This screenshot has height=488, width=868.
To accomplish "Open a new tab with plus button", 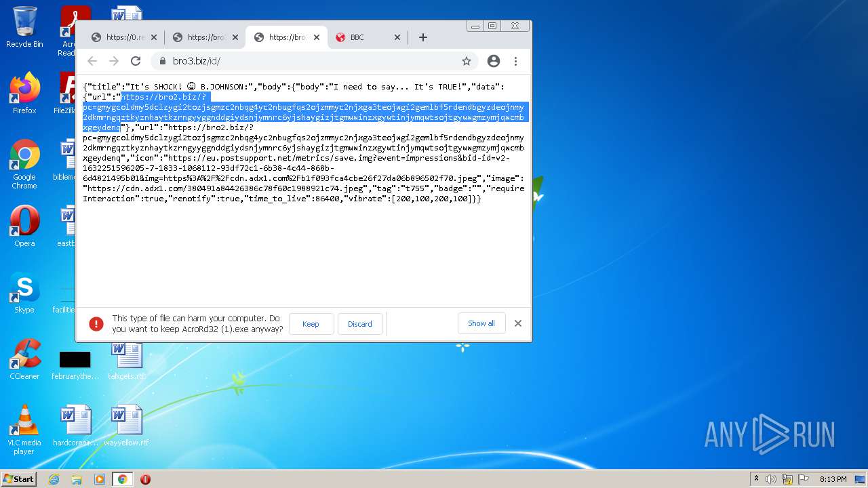I will [x=423, y=37].
